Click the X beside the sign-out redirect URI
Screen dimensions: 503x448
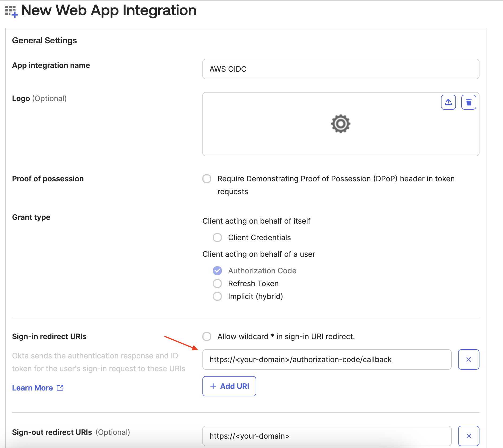click(x=469, y=436)
